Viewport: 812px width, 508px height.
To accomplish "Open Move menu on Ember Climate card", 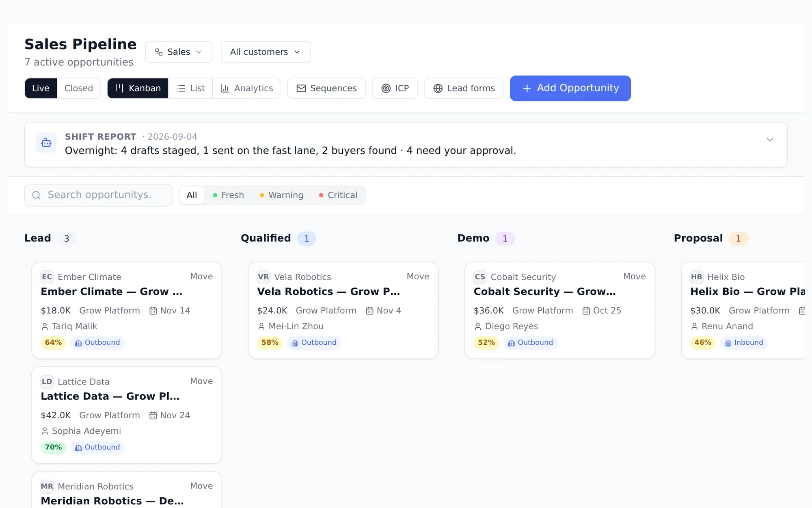I will tap(201, 277).
